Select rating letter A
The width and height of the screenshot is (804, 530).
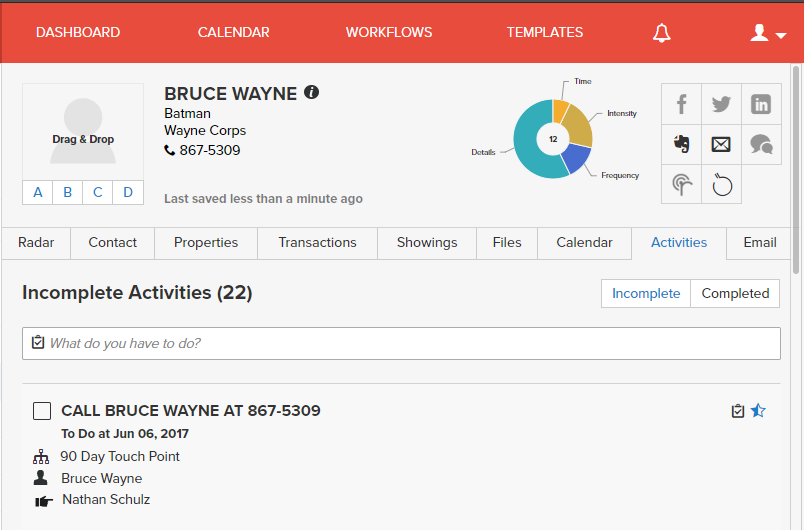tap(38, 192)
